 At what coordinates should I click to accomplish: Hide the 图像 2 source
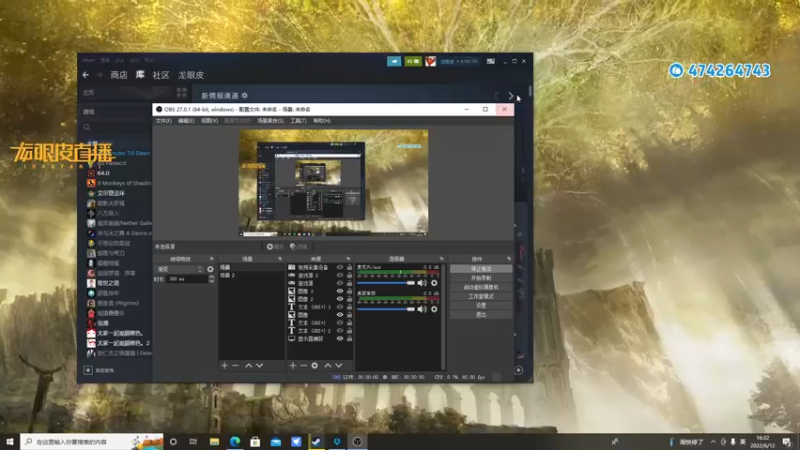(340, 299)
